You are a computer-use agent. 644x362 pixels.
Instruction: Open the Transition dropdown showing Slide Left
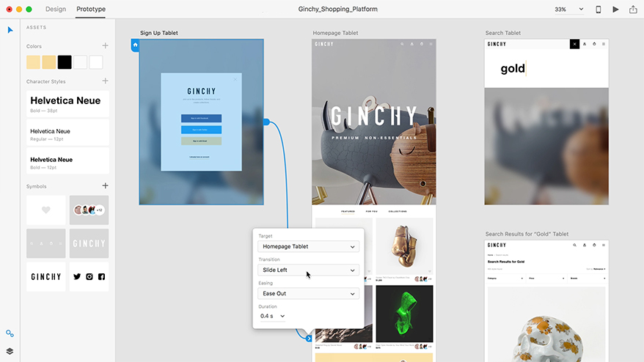309,270
